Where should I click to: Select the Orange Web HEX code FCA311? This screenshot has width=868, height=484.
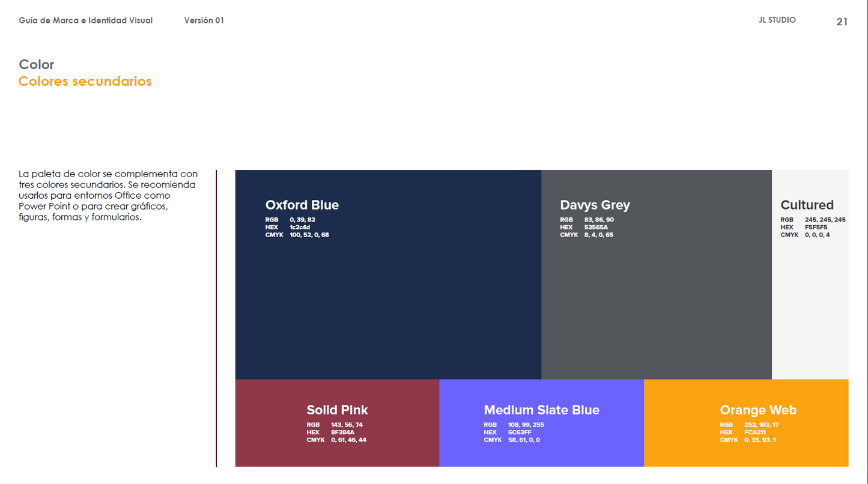(x=754, y=432)
